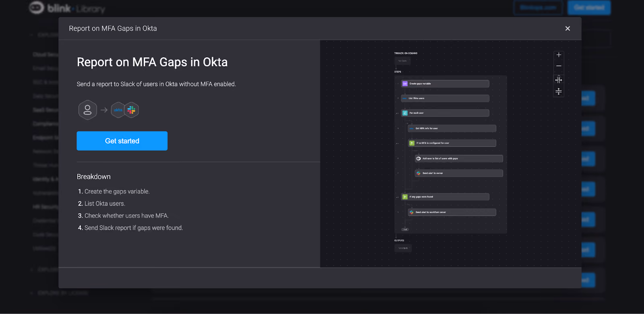The image size is (644, 314).
Task: Select the Get MFA info for user step
Action: click(452, 128)
